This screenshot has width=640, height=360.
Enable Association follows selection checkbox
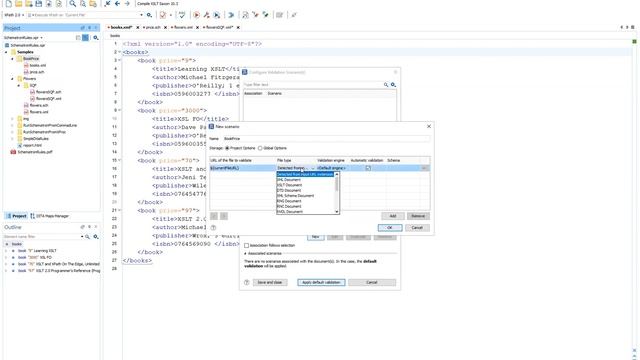click(x=247, y=246)
